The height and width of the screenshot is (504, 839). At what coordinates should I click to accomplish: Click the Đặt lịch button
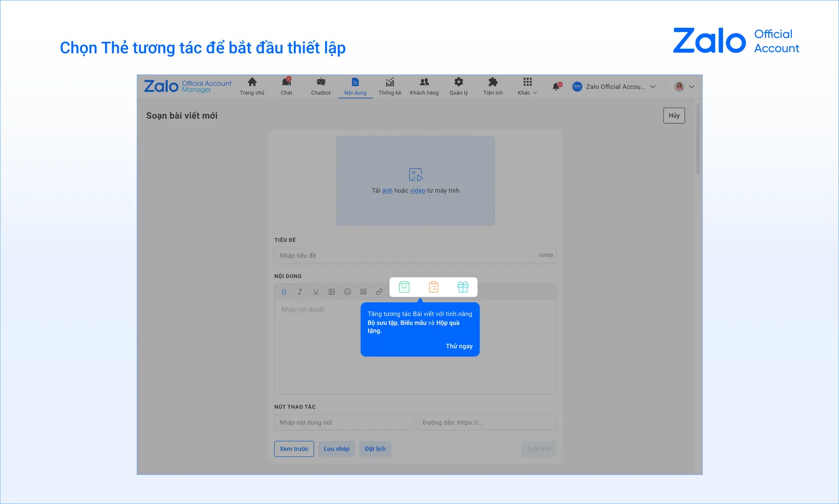375,449
